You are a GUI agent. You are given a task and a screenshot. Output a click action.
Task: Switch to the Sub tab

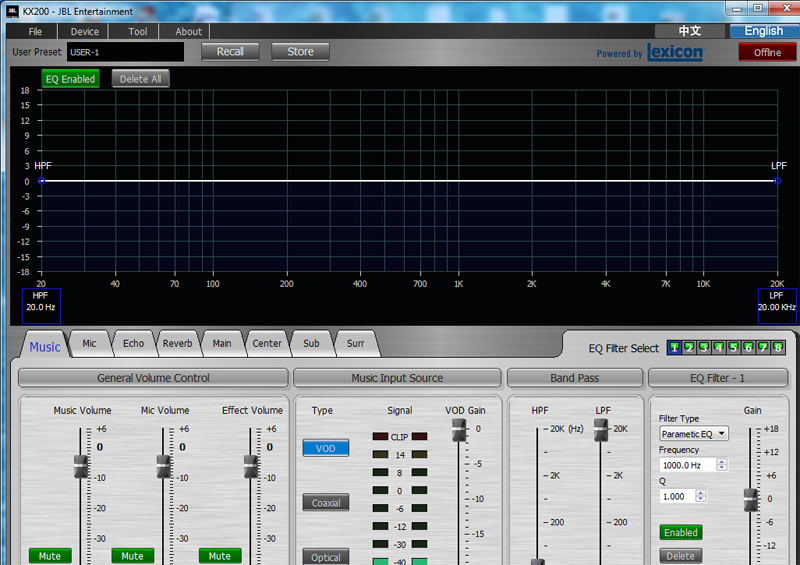(x=311, y=343)
